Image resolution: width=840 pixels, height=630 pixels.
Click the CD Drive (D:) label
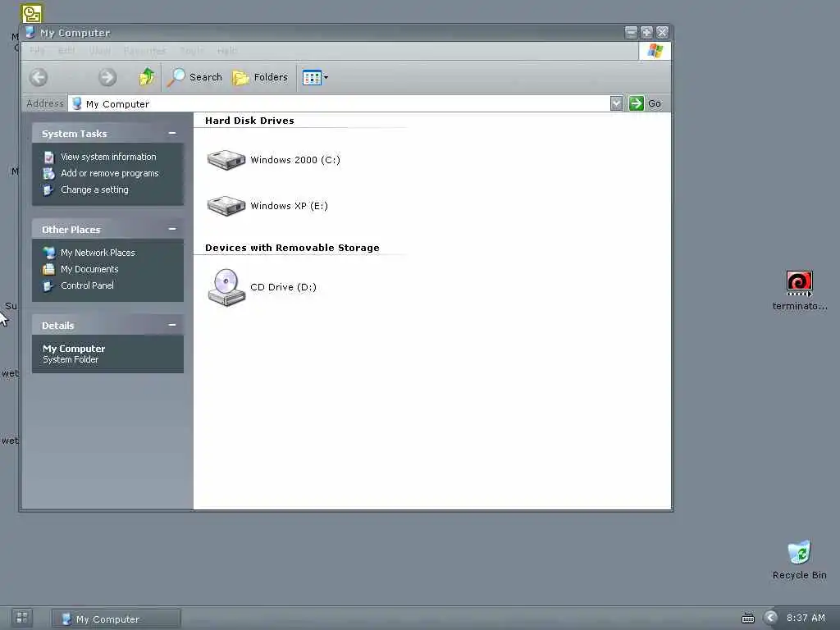[x=283, y=287]
